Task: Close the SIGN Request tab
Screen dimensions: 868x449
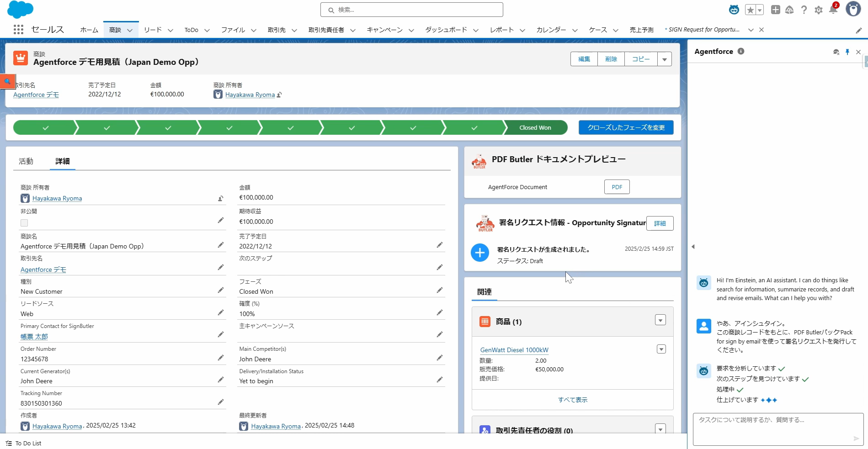Action: click(x=761, y=30)
